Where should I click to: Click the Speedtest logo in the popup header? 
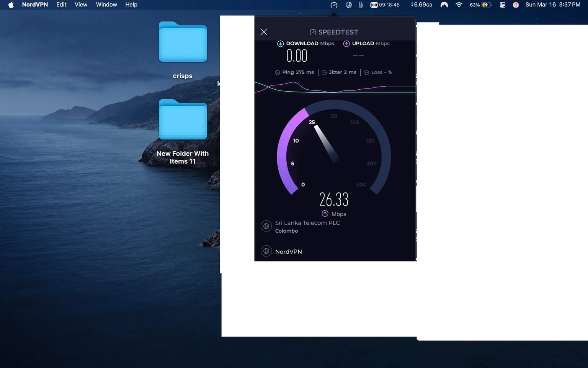pyautogui.click(x=333, y=32)
